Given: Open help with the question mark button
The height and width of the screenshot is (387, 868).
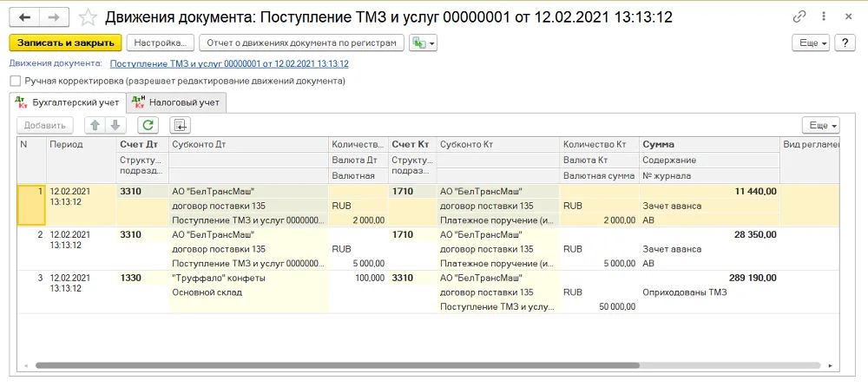Looking at the screenshot, I should coord(845,43).
